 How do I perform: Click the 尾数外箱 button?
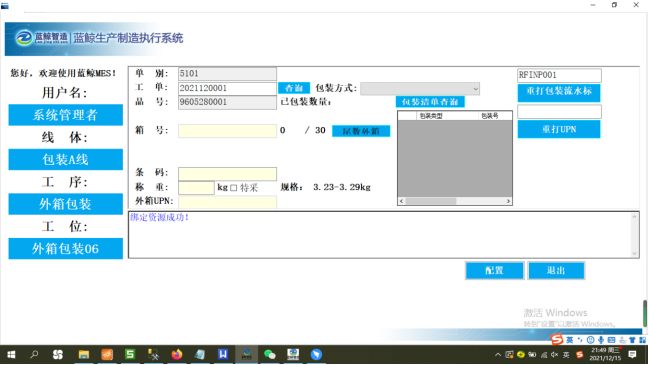pos(361,131)
